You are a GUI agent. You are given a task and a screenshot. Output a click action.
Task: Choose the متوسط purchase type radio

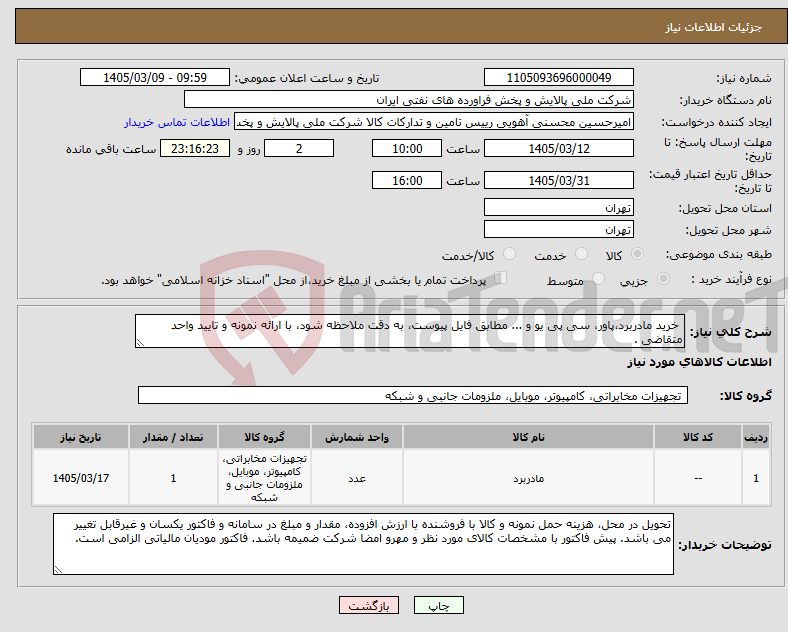point(598,279)
